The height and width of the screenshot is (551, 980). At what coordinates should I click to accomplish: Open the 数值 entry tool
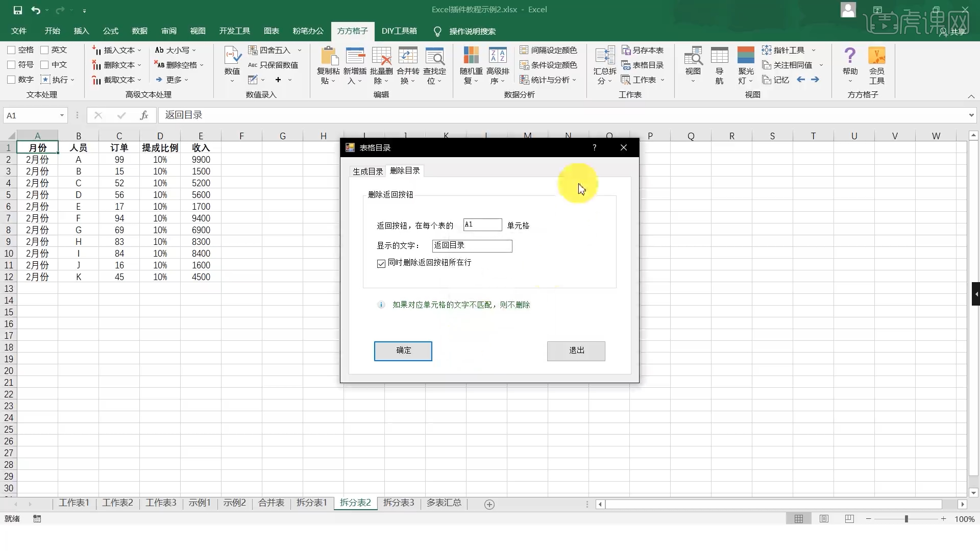click(x=232, y=65)
